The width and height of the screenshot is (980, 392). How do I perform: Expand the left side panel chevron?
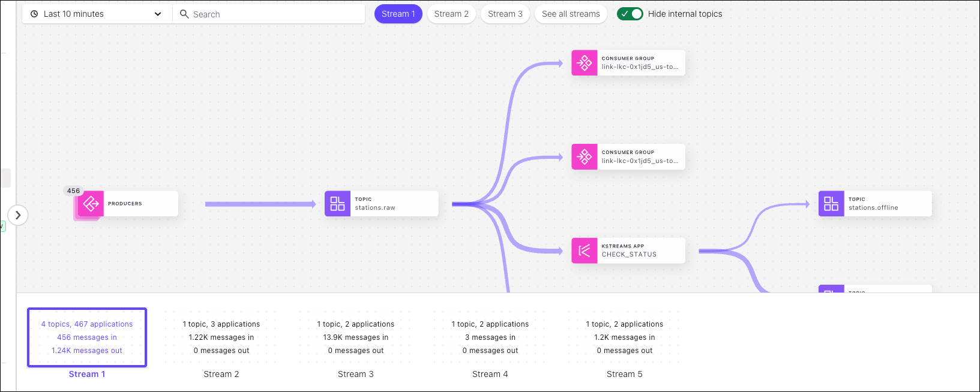(x=18, y=215)
